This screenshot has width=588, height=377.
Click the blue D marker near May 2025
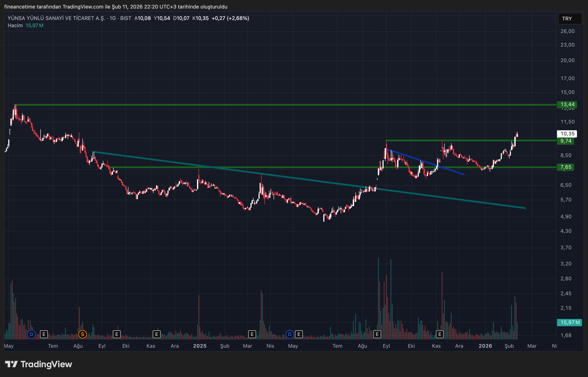coord(290,334)
